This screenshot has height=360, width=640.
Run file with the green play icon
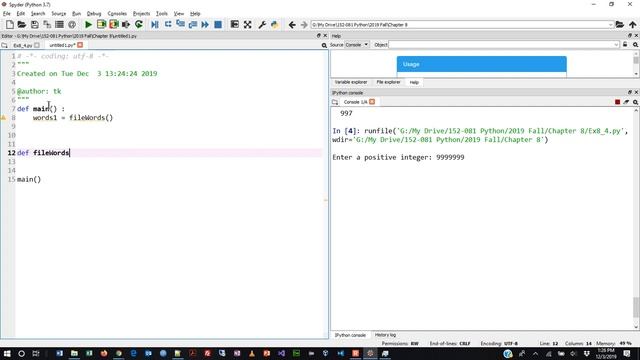click(x=88, y=24)
